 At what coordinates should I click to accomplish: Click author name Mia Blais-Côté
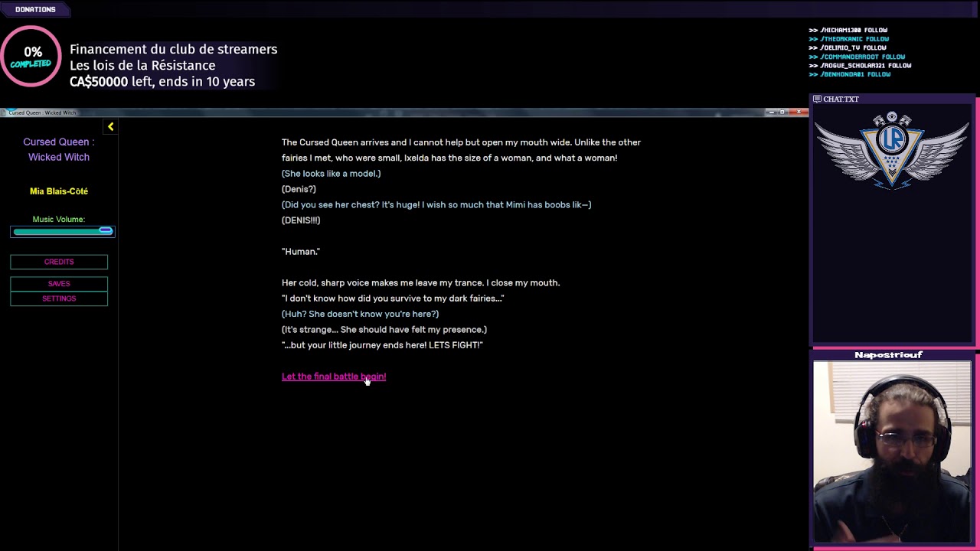[x=59, y=191]
